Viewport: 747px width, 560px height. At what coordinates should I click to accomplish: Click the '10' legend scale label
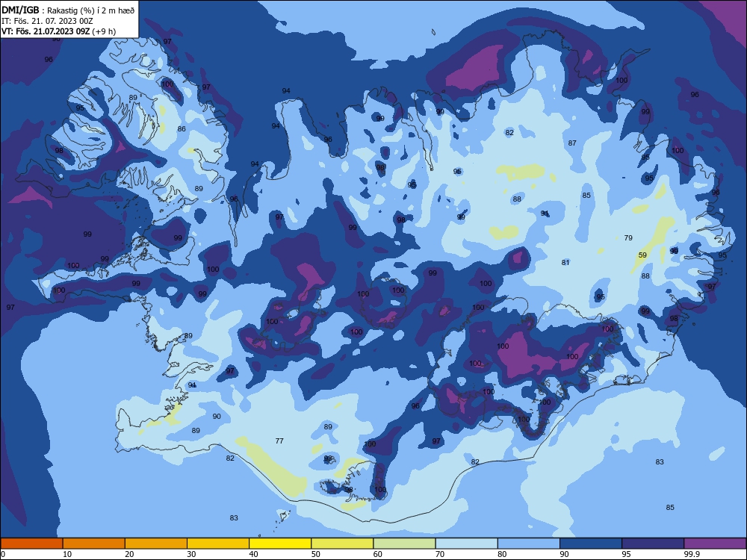[67, 554]
